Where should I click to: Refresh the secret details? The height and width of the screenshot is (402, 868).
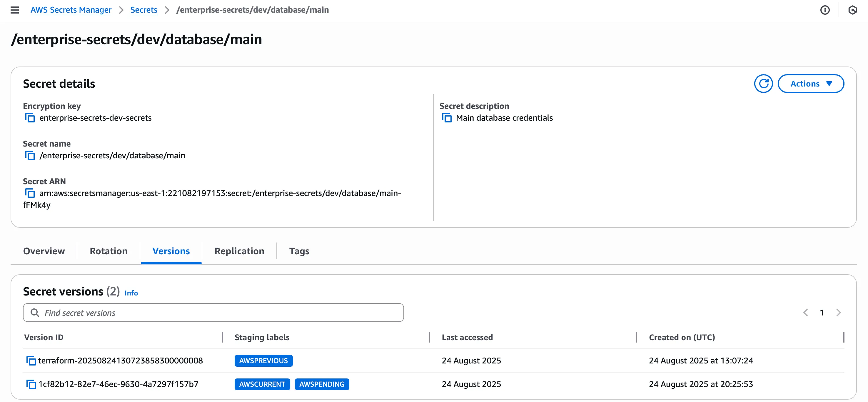click(763, 84)
